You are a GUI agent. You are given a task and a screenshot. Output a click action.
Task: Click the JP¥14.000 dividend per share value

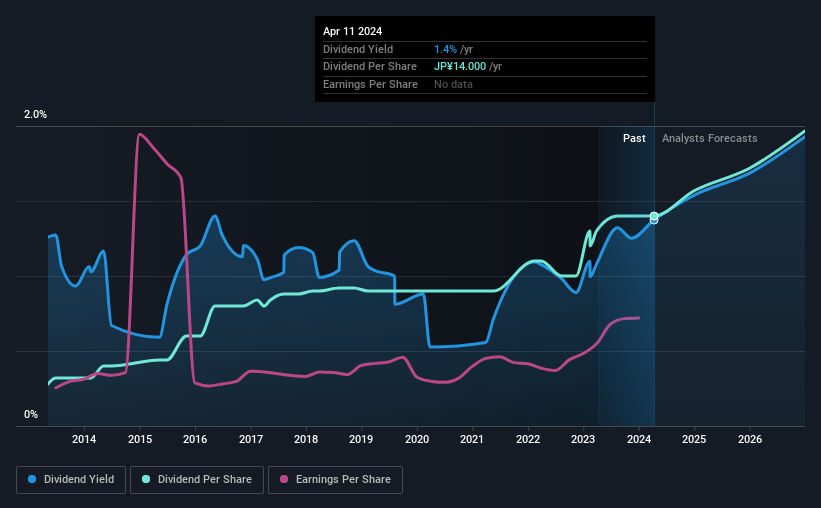pos(460,67)
